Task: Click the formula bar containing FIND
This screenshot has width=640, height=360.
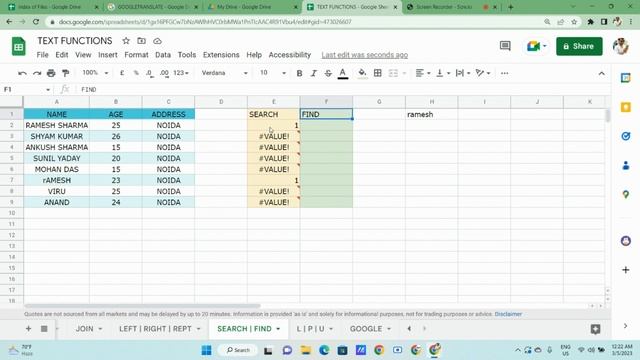Action: click(x=343, y=89)
